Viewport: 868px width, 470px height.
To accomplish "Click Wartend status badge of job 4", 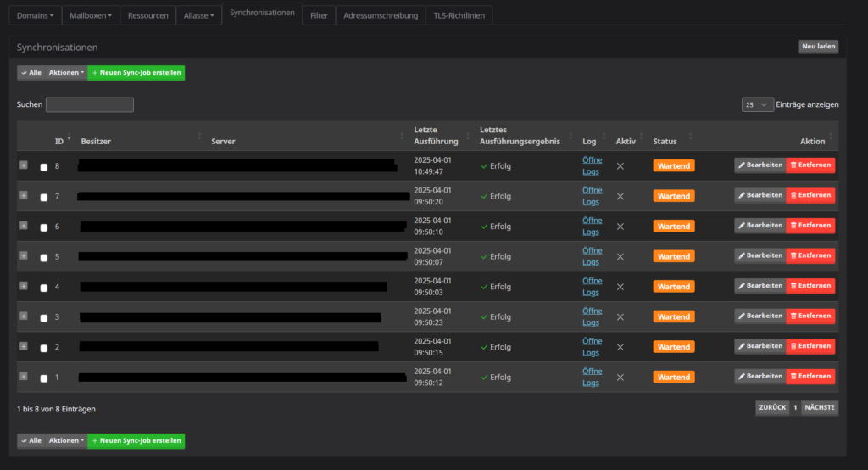I will point(674,287).
